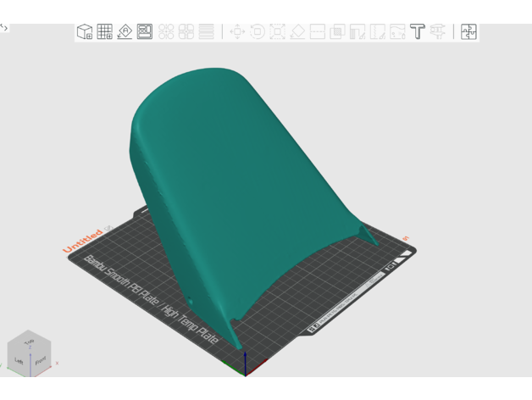Click the Split to objects icon

pyautogui.click(x=166, y=32)
